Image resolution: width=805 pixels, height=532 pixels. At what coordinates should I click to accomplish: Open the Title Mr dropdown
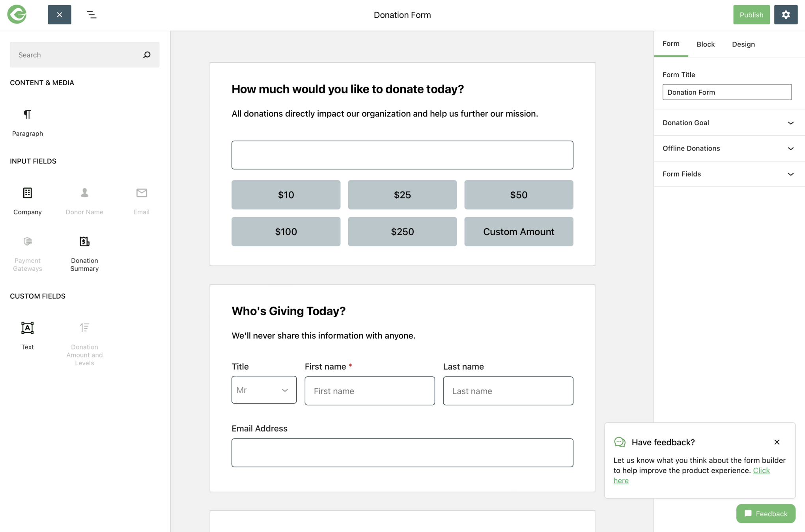coord(264,390)
